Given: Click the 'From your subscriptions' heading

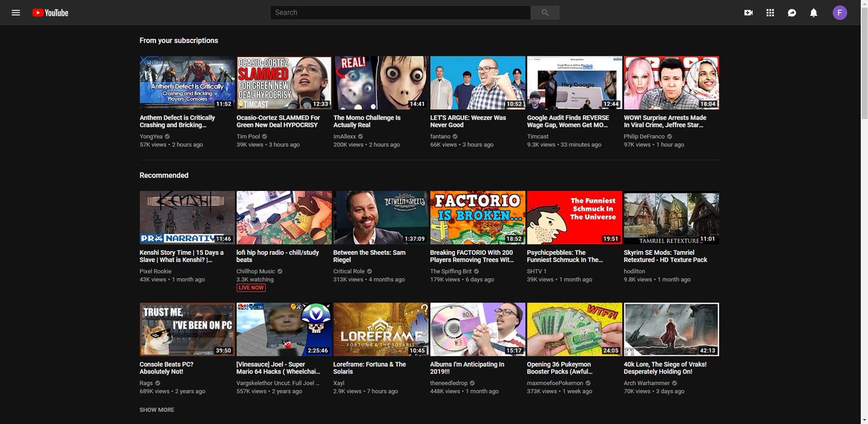Looking at the screenshot, I should point(179,41).
